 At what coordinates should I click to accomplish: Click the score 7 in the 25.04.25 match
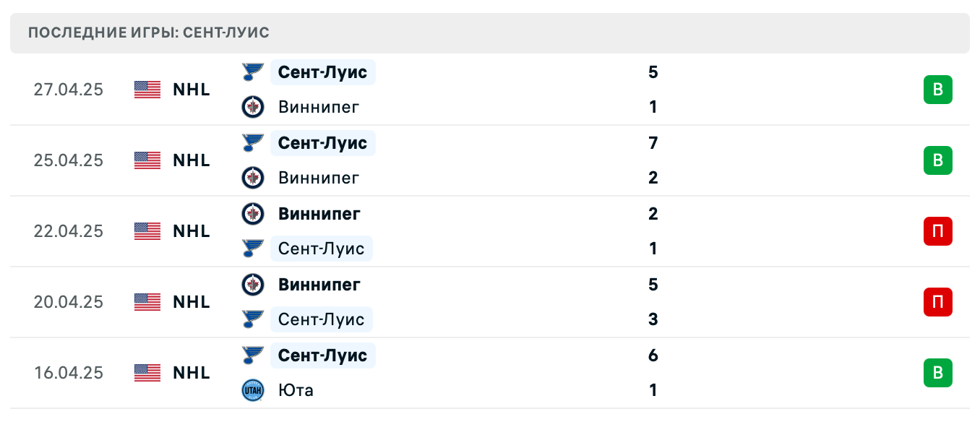pos(653,143)
